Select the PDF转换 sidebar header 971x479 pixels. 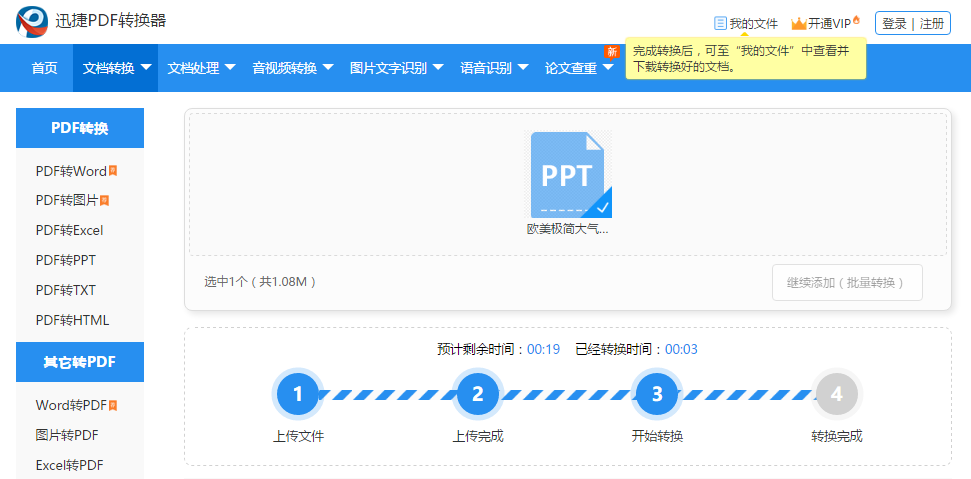pos(80,128)
